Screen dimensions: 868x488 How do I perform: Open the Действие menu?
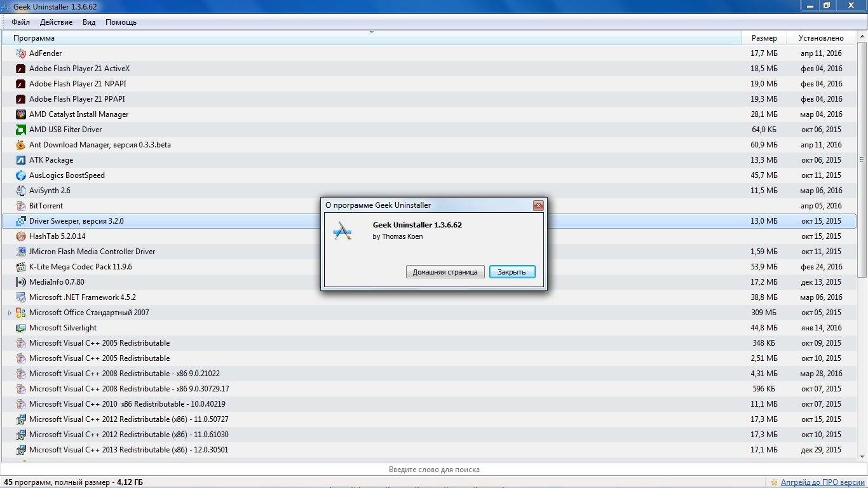[x=56, y=22]
